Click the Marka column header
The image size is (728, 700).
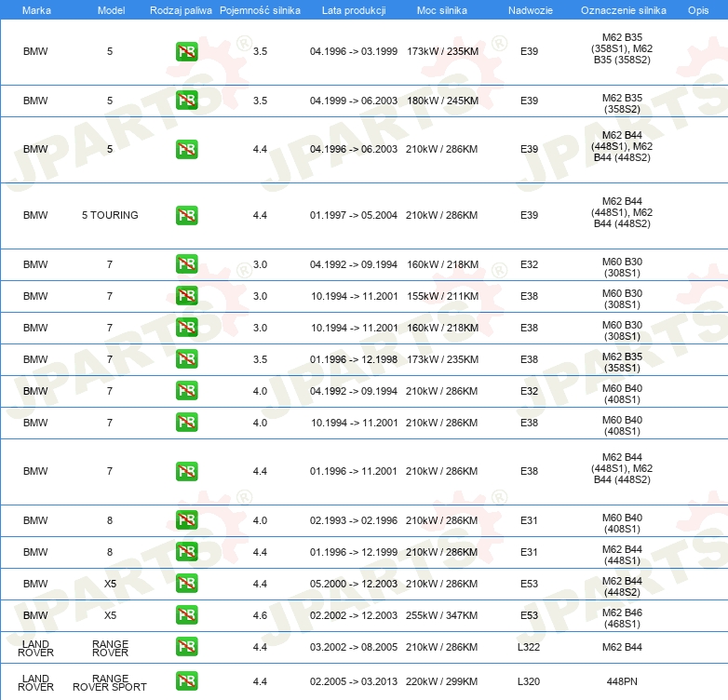(x=35, y=9)
